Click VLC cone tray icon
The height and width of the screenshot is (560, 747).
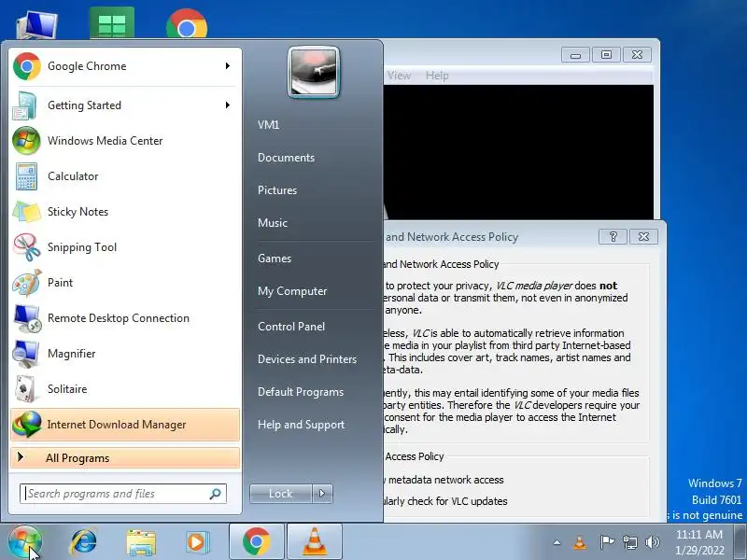click(x=579, y=542)
